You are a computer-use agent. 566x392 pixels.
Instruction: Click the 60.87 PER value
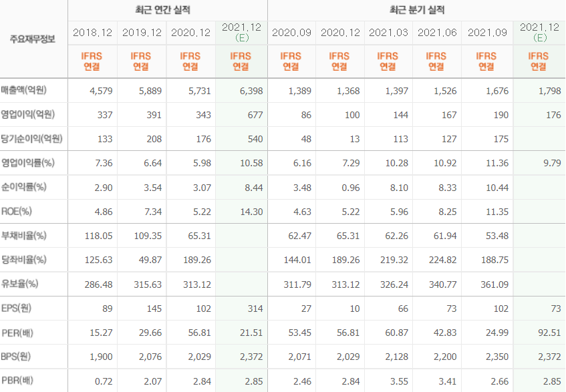pos(397,333)
